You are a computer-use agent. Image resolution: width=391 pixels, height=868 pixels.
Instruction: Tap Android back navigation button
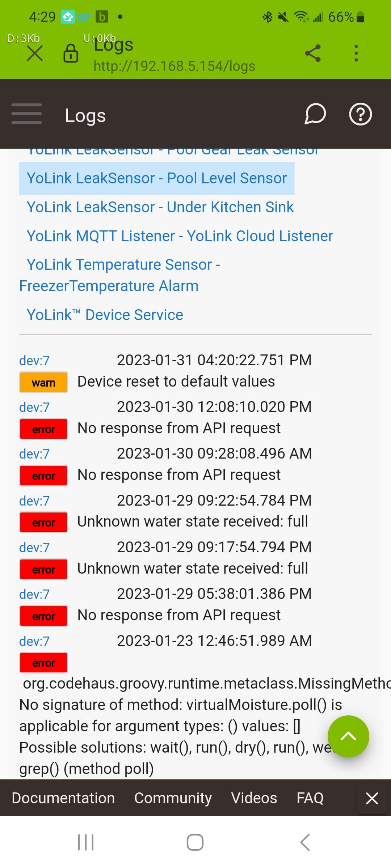coord(305,842)
